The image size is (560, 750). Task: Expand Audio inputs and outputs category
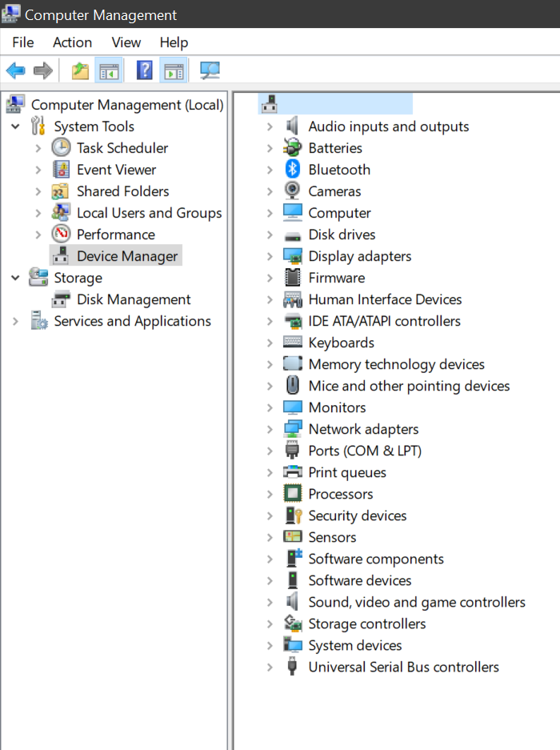pos(270,126)
